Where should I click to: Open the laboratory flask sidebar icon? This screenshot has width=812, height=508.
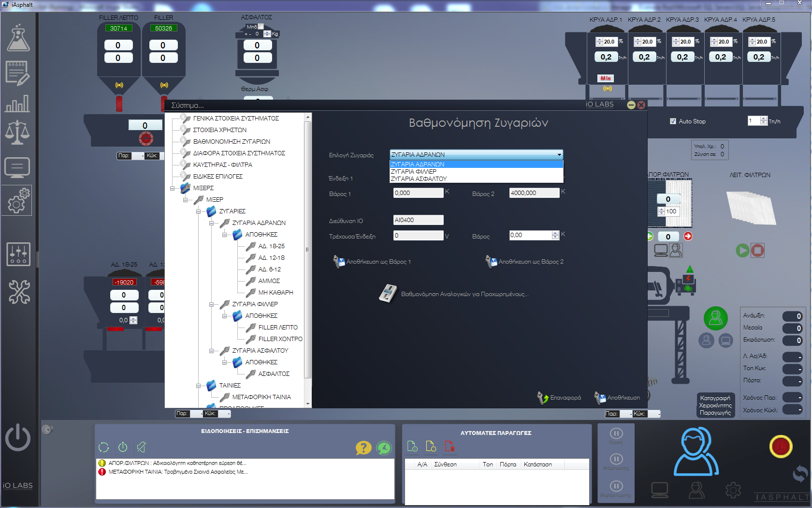click(x=18, y=38)
